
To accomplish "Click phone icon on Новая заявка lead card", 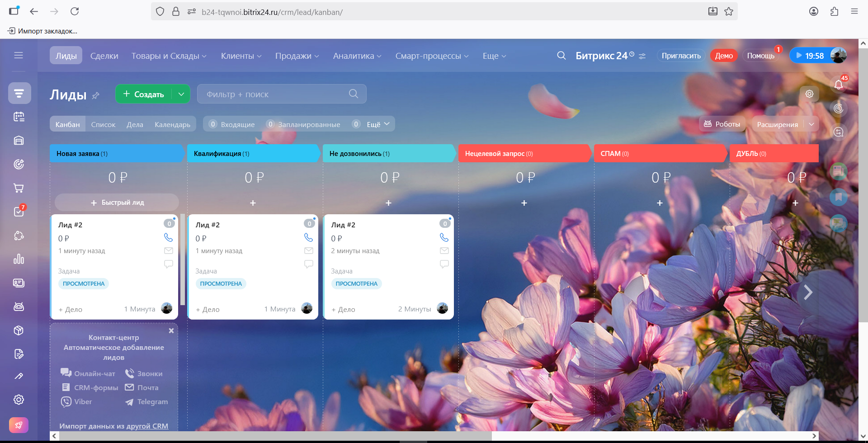I will [168, 237].
